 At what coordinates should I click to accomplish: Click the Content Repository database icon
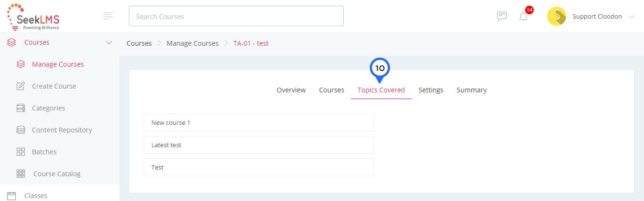21,130
